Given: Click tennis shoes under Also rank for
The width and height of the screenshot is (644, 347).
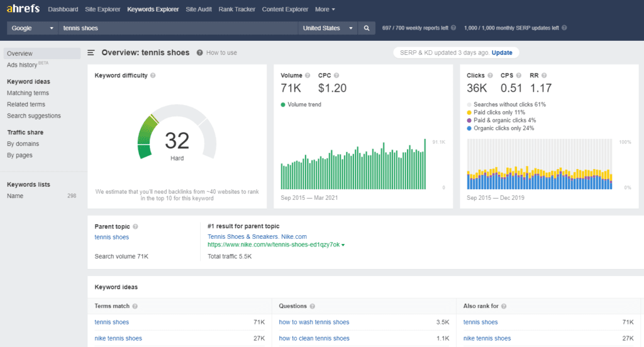Looking at the screenshot, I should [x=480, y=322].
